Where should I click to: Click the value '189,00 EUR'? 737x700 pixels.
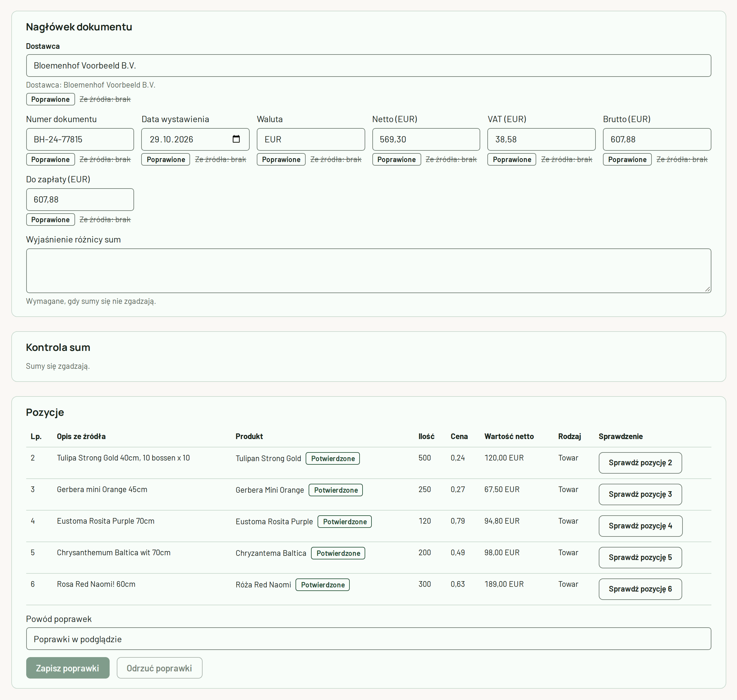point(504,584)
